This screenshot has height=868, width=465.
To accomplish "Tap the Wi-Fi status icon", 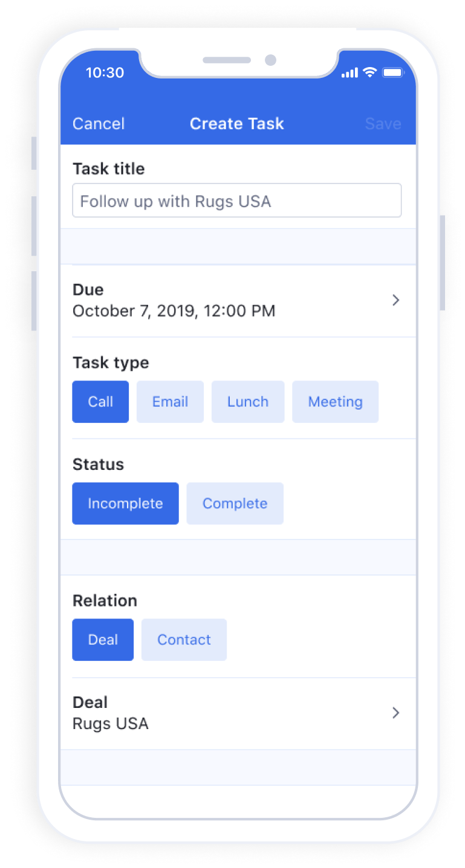I will point(369,72).
